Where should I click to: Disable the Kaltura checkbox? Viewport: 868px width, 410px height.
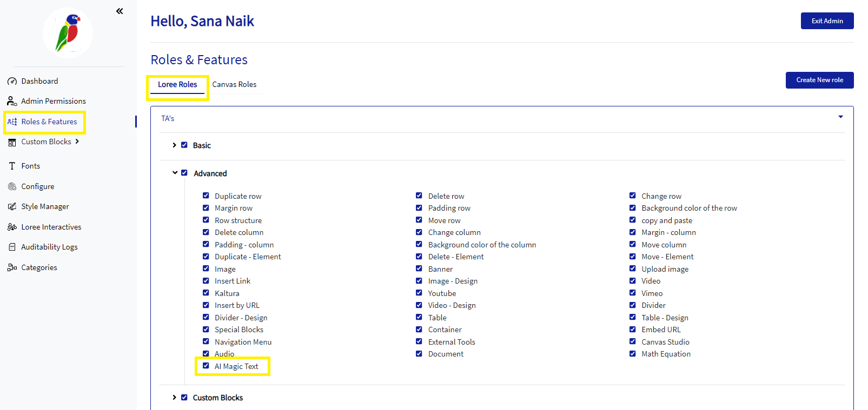206,293
